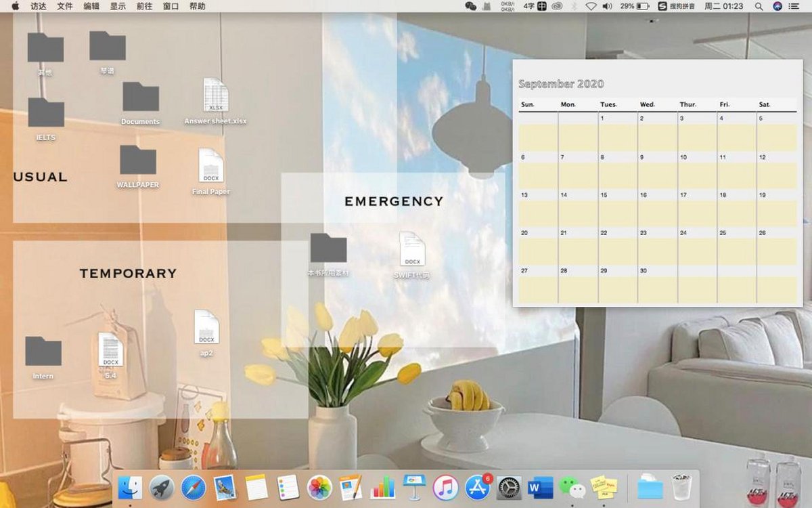812x508 pixels.
Task: Open the blue Downloads folder in Dock
Action: tap(650, 487)
